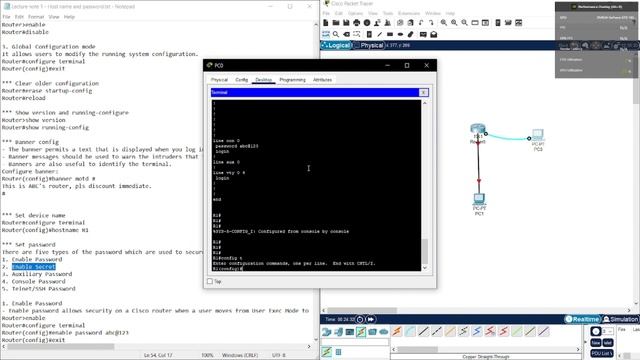Viewport: 640px width, 360px height.
Task: Click Redo arrow in Packet Tracer toolbar
Action: [x=431, y=23]
